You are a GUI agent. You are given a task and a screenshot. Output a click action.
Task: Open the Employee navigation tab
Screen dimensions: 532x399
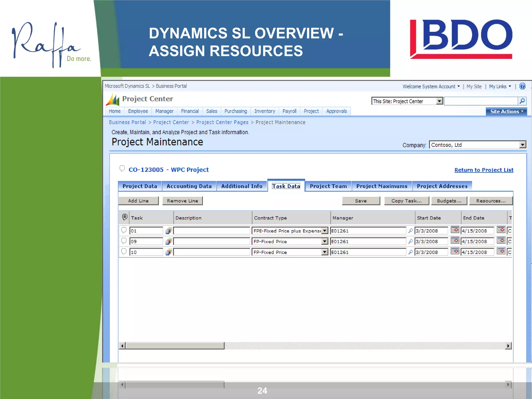[x=138, y=111]
